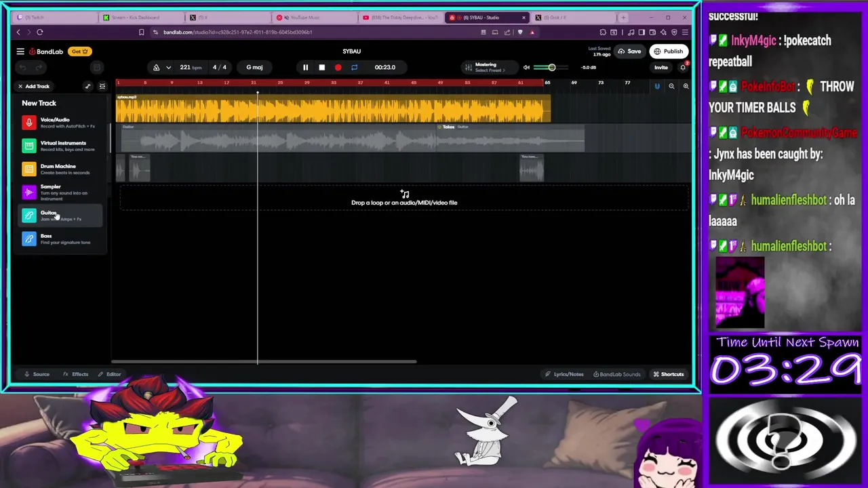Zoom out the timeline
The height and width of the screenshot is (488, 868).
(x=671, y=86)
